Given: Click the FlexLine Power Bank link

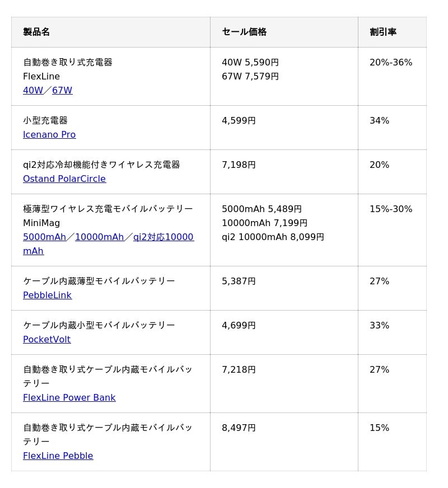Looking at the screenshot, I should coord(69,398).
